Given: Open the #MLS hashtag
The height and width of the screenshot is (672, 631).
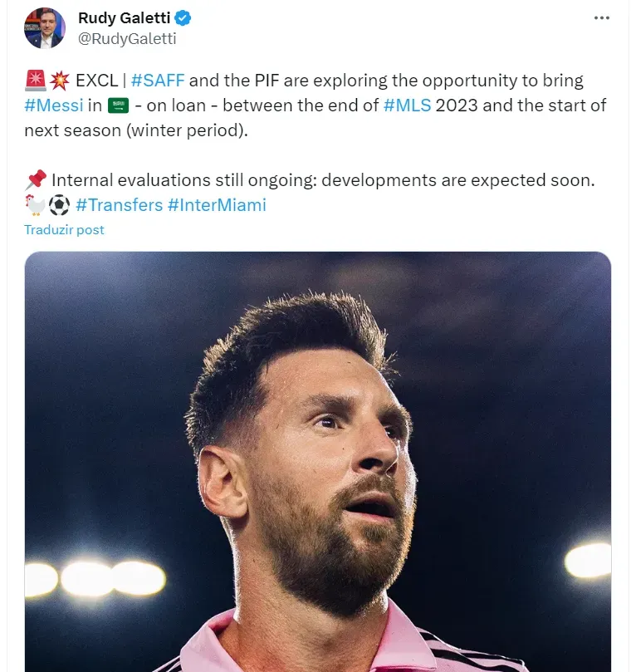Looking at the screenshot, I should (x=407, y=105).
